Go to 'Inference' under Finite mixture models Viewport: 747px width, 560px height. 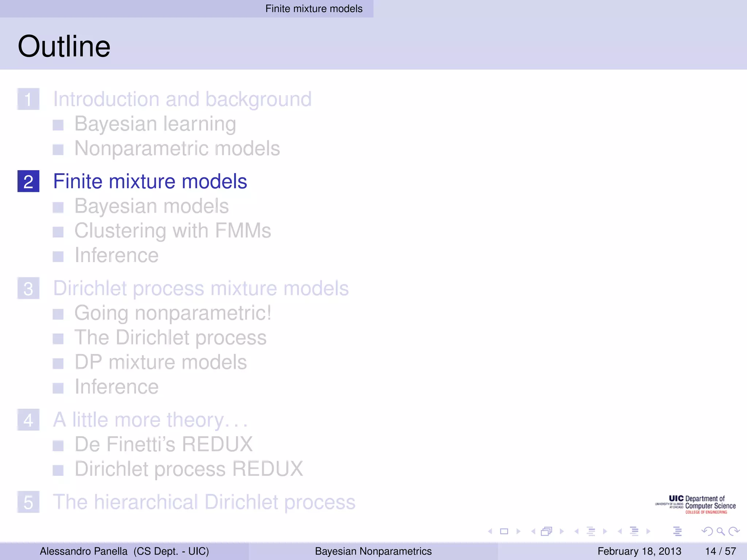(117, 255)
